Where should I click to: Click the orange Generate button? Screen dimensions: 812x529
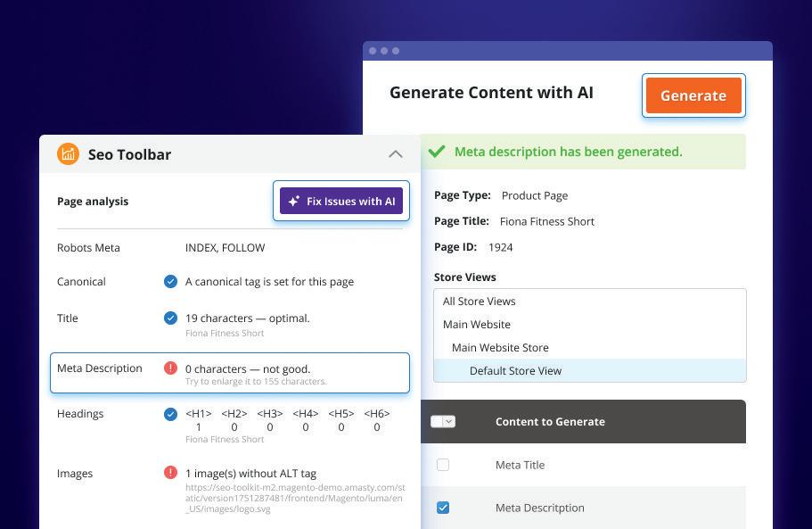click(x=693, y=95)
